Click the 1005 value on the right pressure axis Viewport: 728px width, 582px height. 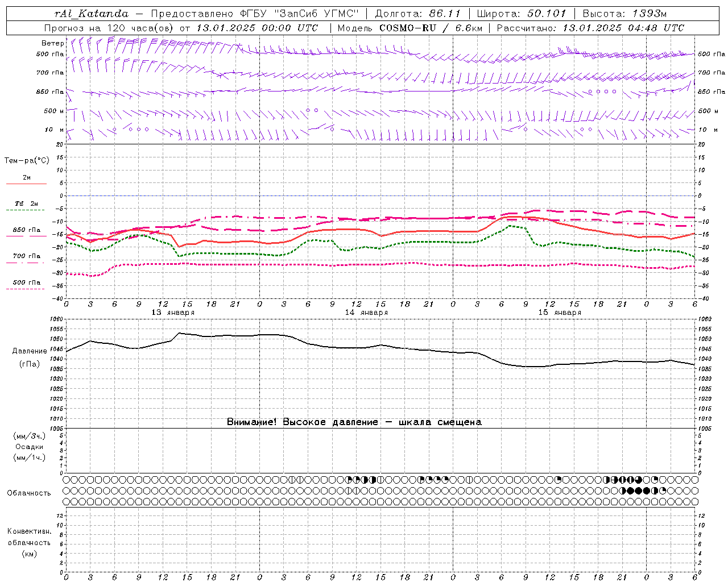tap(704, 429)
